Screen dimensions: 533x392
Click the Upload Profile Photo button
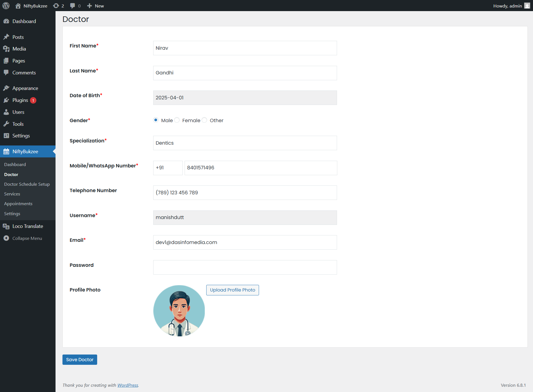tap(232, 290)
